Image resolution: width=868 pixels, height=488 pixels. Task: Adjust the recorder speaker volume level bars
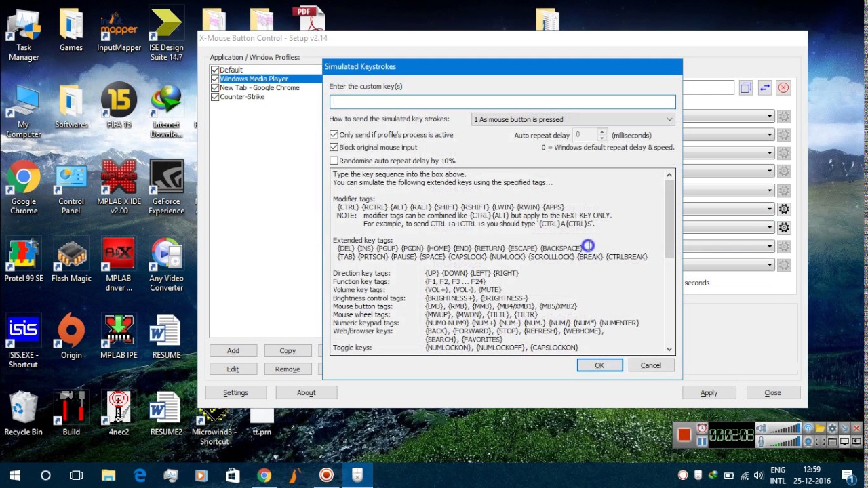coord(785,428)
